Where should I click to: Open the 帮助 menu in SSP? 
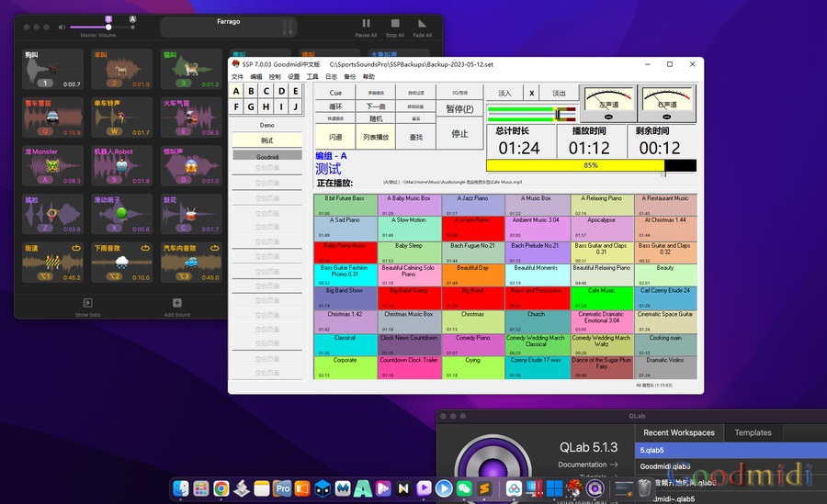point(368,77)
